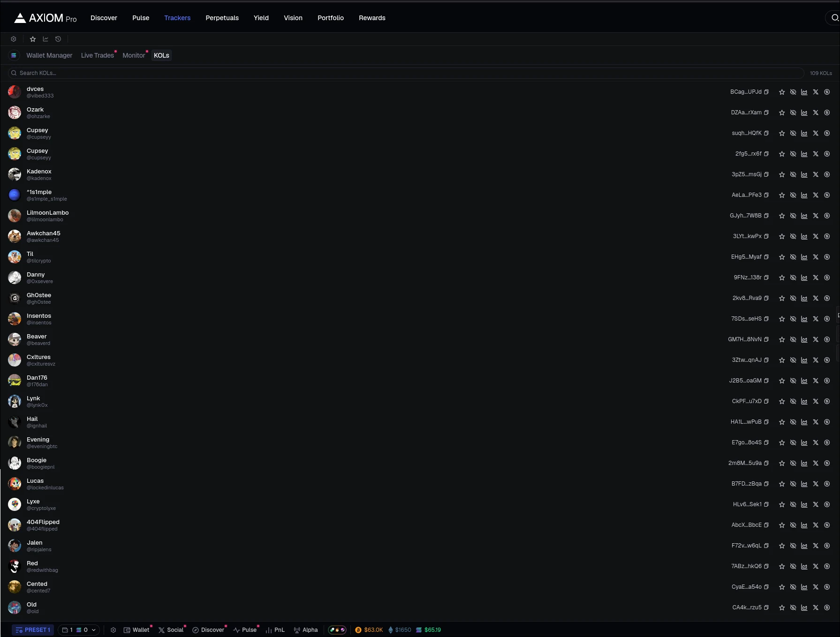Click the $65.19 Solana price
The height and width of the screenshot is (637, 840).
429,630
